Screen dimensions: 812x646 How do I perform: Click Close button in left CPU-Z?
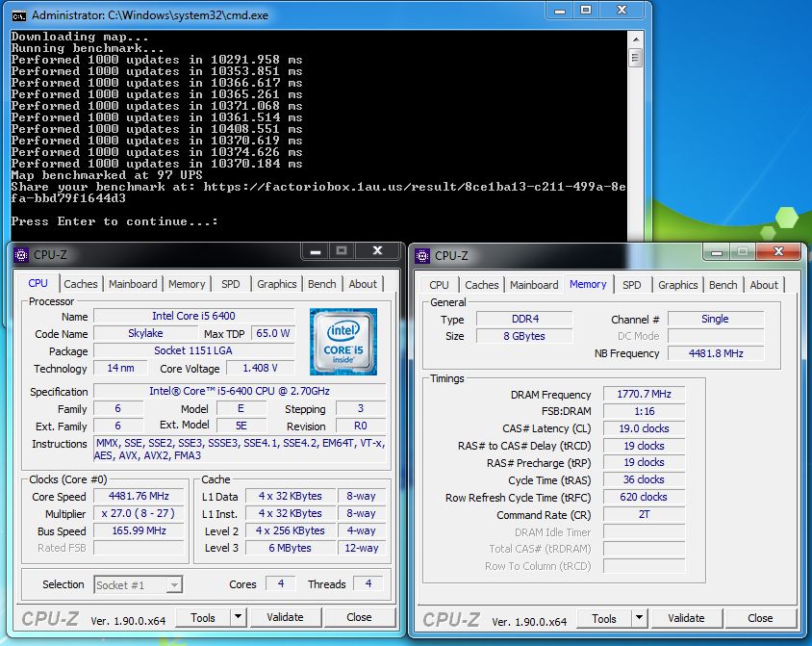(x=359, y=617)
